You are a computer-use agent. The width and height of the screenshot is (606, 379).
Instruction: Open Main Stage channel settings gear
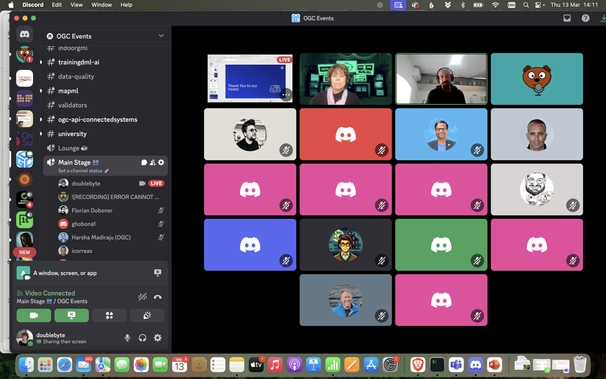(x=161, y=163)
